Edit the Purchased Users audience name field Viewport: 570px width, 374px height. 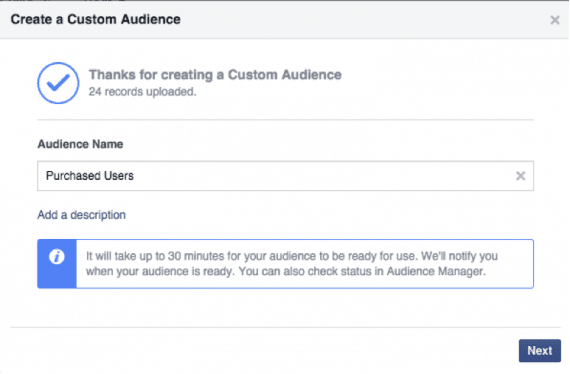(285, 176)
